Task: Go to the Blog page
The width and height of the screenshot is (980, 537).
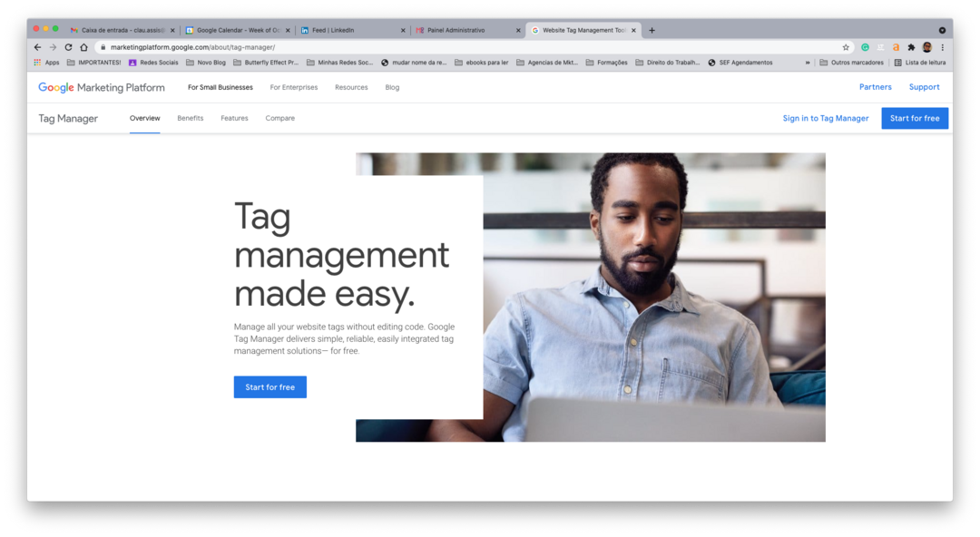Action: click(x=392, y=87)
